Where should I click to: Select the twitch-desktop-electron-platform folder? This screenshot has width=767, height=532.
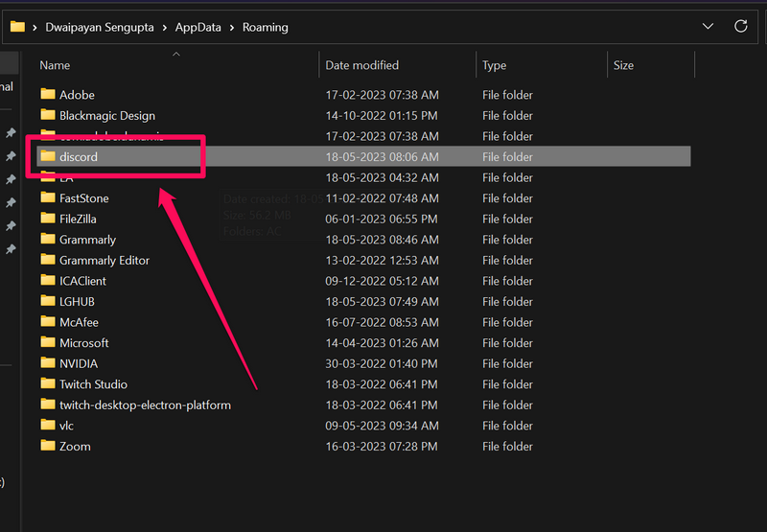coord(145,405)
